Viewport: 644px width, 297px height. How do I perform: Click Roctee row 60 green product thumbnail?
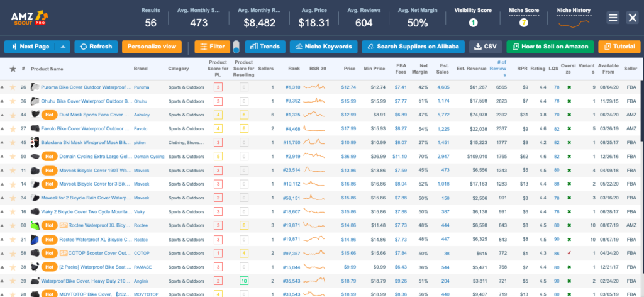point(35,225)
